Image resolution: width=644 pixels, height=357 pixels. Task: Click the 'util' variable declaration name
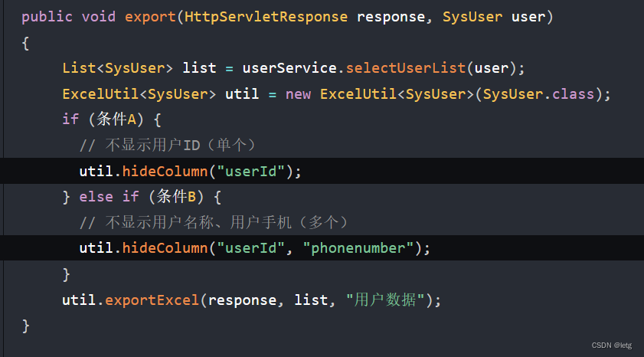(x=242, y=94)
